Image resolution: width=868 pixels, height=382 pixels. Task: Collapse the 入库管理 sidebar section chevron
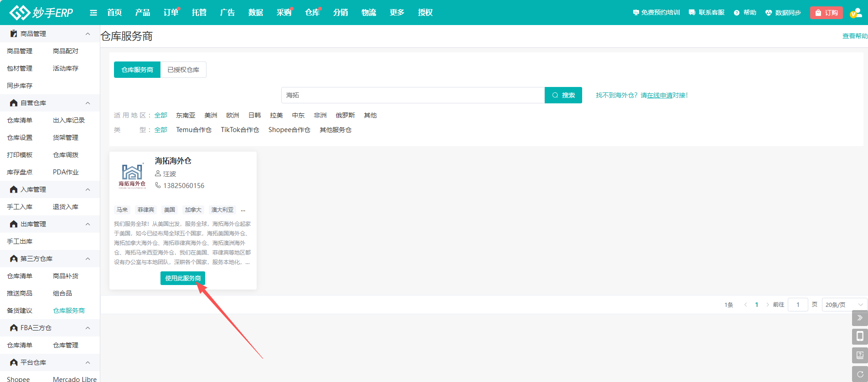point(88,189)
